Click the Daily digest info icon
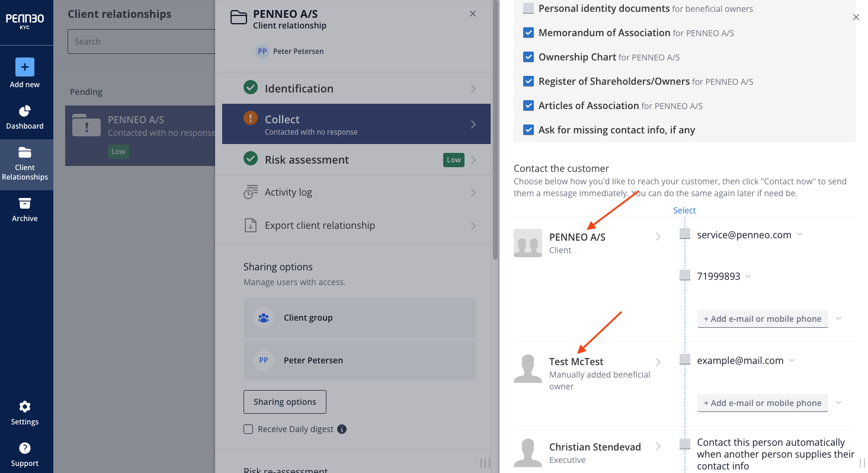Screen dimensions: 868x473 [342, 429]
